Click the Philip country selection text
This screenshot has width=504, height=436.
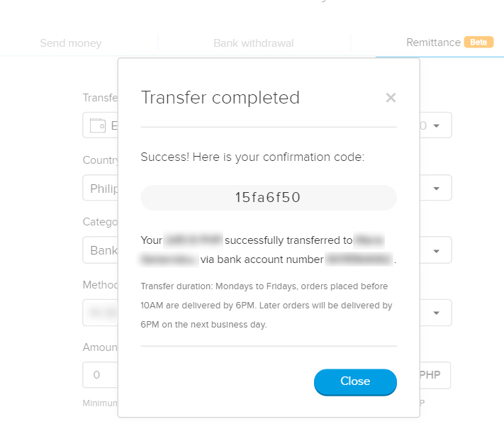pos(103,189)
